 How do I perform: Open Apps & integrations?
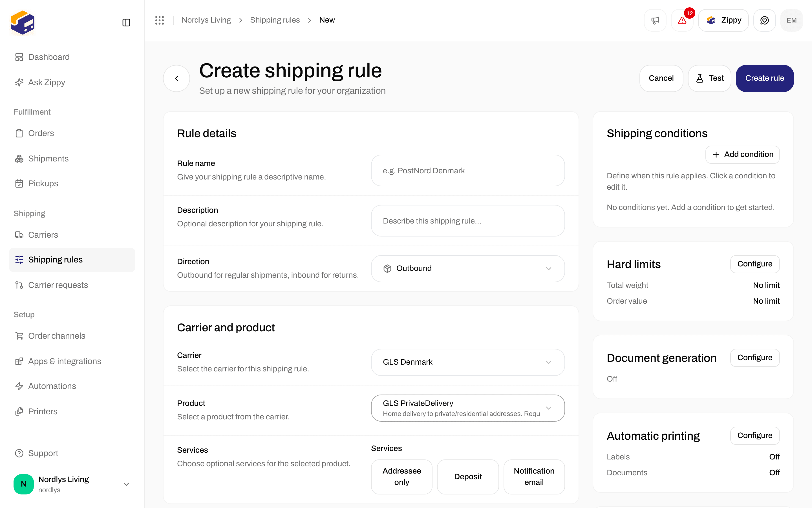point(72,361)
